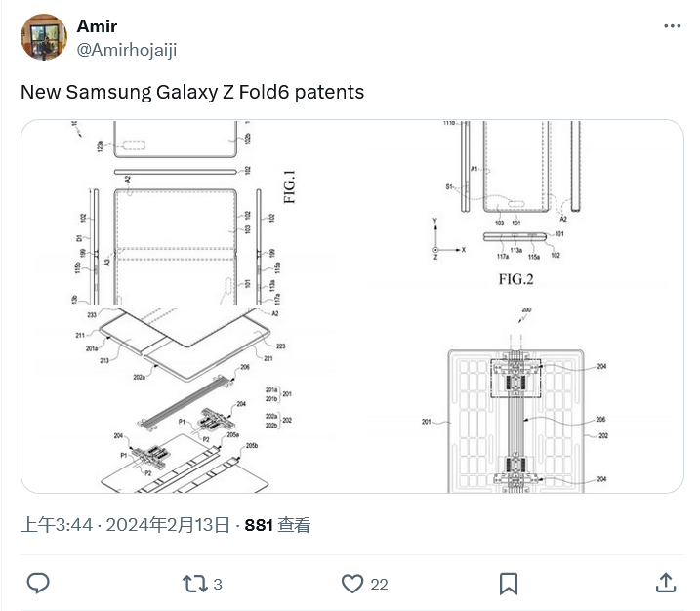Click the FIG.1 label in image
The width and height of the screenshot is (700, 611).
click(289, 186)
